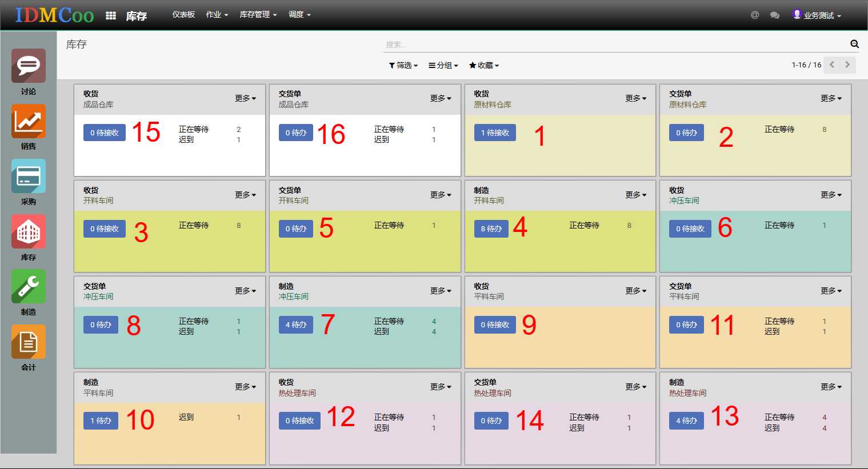Open the 作业 menu
This screenshot has height=469, width=868.
click(x=217, y=15)
